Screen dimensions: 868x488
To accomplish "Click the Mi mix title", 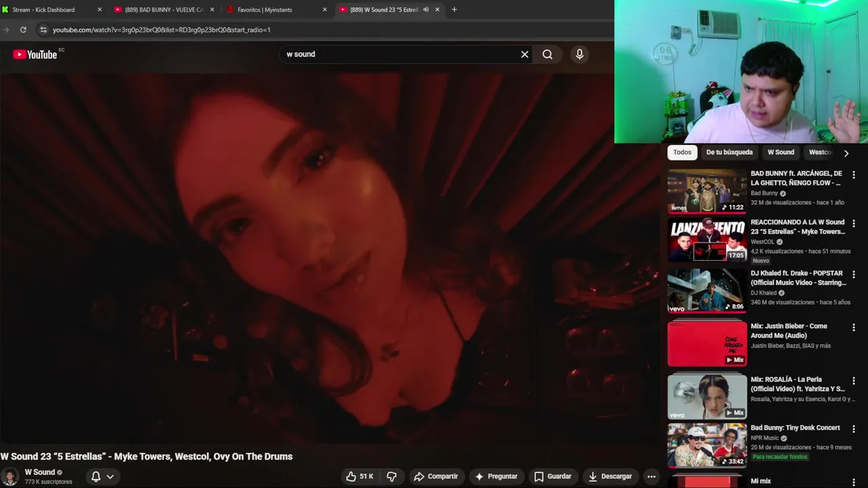I will click(x=761, y=481).
